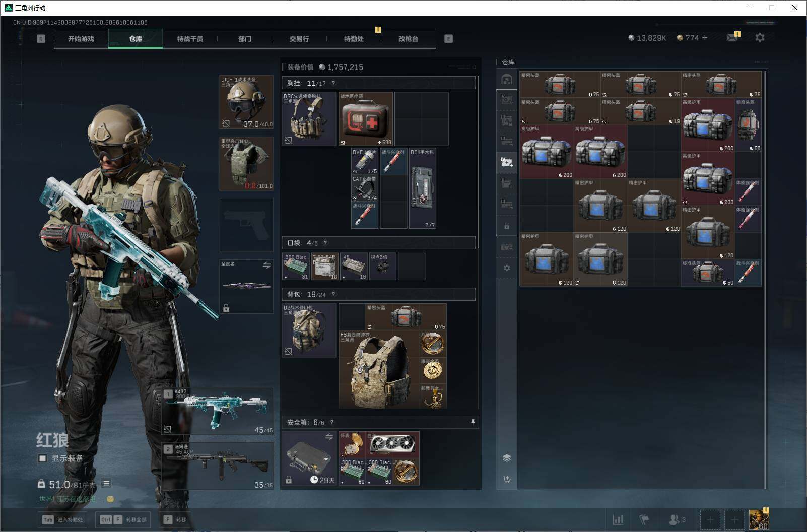Toggle swap arrows on the melee weapon slot
Screen dimensions: 807x532
pos(266,265)
